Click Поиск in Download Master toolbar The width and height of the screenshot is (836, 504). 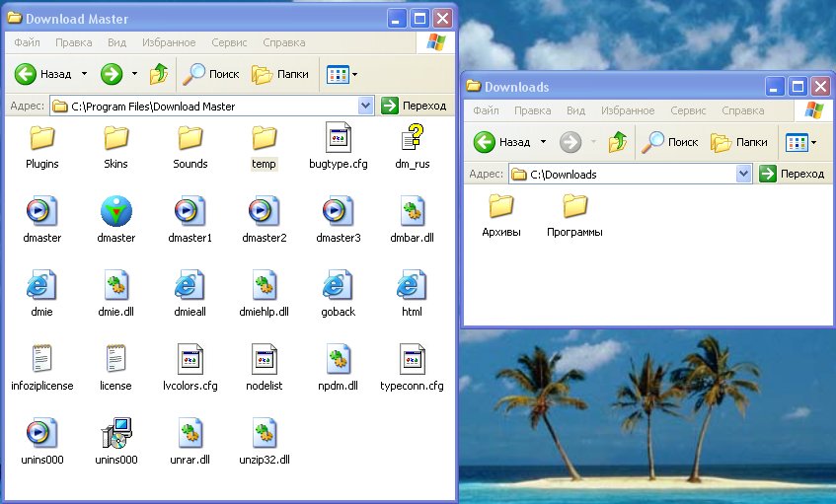(x=210, y=74)
